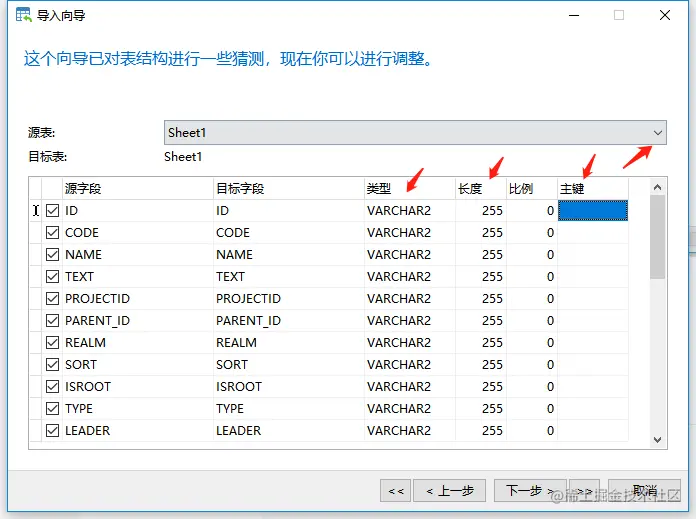696x519 pixels.
Task: Minimize the Import Wizard window
Action: point(574,15)
